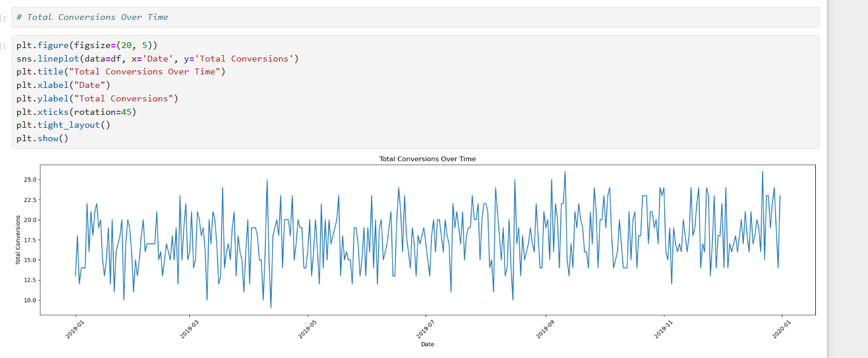Click the 17.5 y-axis tick label
Screen dimensions: 868x358
coord(29,240)
